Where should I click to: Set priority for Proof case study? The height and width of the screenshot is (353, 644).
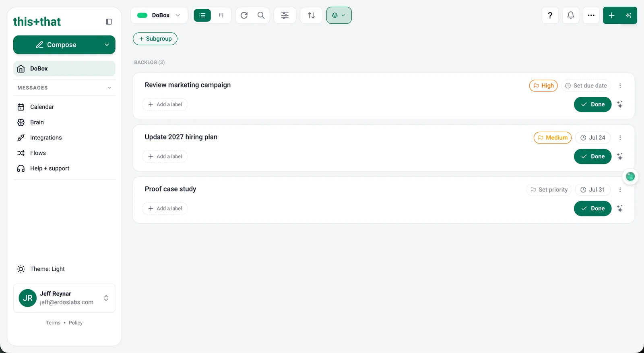(x=549, y=189)
